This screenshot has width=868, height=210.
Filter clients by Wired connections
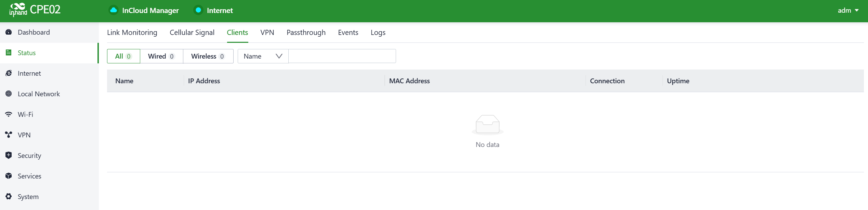(161, 56)
